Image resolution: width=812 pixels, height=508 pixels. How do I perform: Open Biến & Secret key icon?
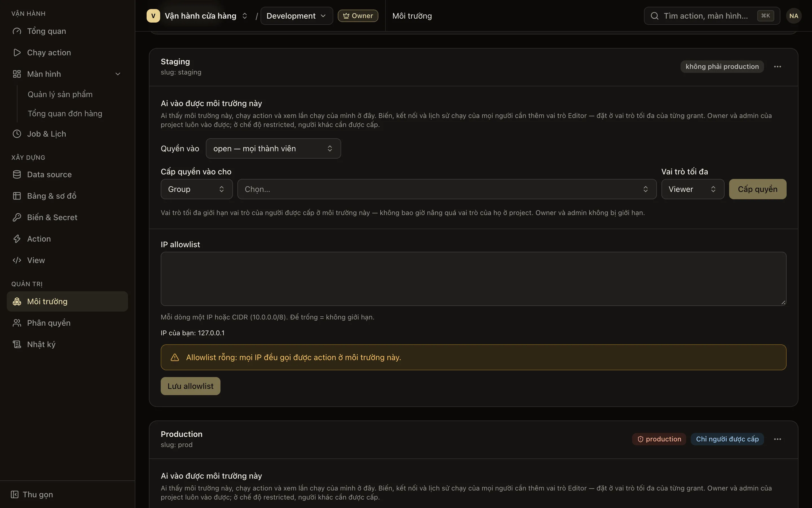(17, 217)
